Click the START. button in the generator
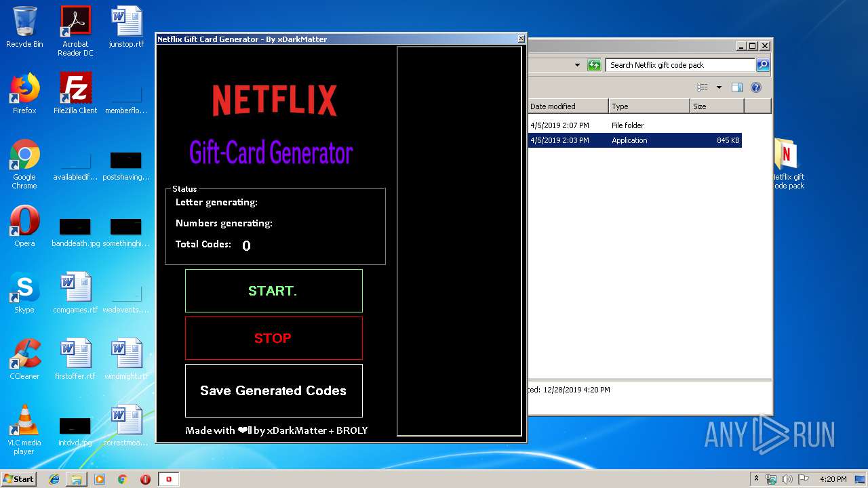The image size is (868, 488). click(273, 291)
